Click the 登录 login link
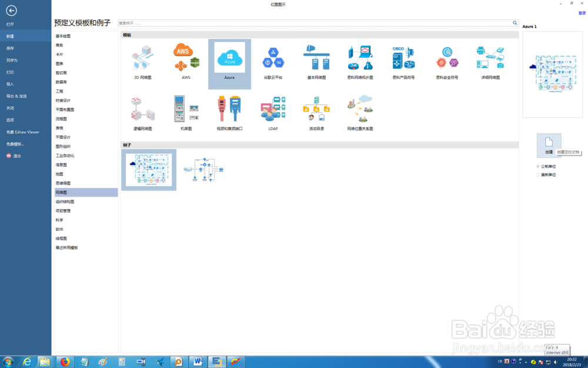This screenshot has height=368, width=588. click(x=582, y=13)
